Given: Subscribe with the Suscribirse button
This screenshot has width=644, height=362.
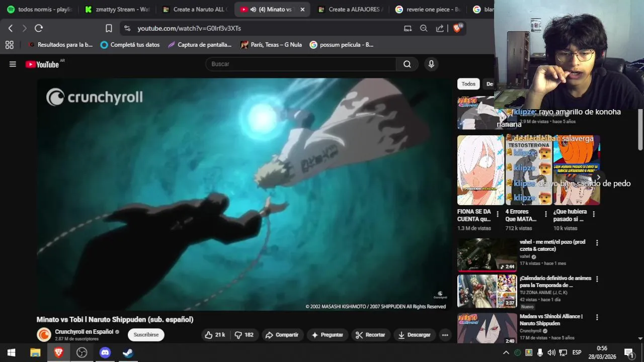Looking at the screenshot, I should pos(146,335).
